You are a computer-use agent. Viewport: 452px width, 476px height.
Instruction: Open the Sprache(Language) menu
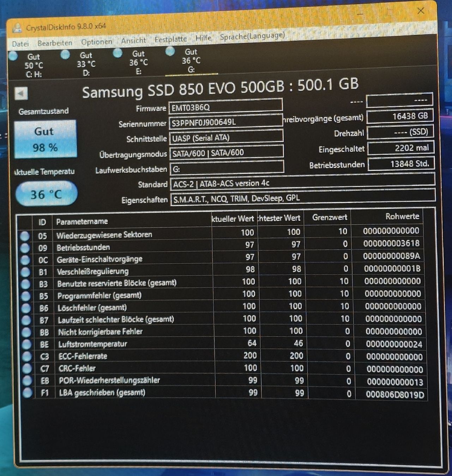tap(252, 36)
